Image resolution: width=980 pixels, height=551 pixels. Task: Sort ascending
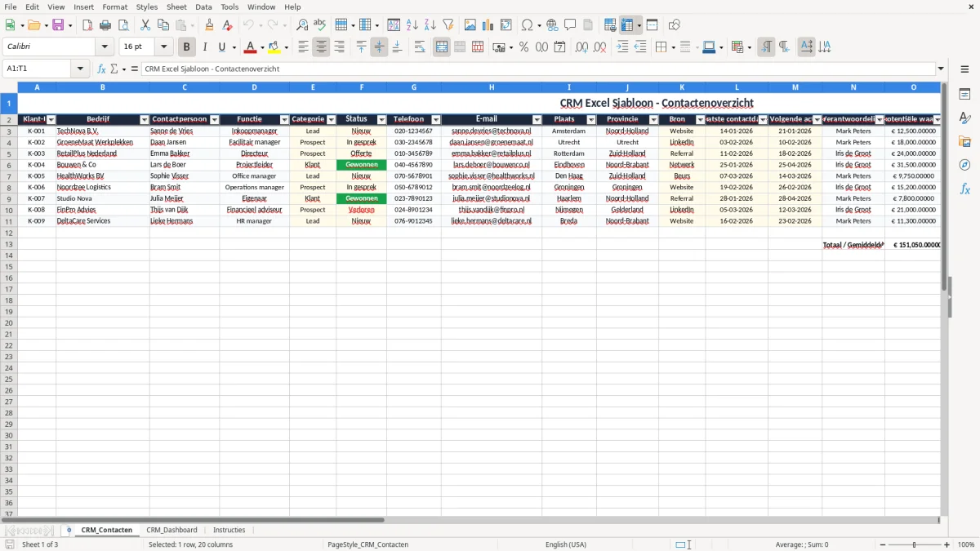412,25
